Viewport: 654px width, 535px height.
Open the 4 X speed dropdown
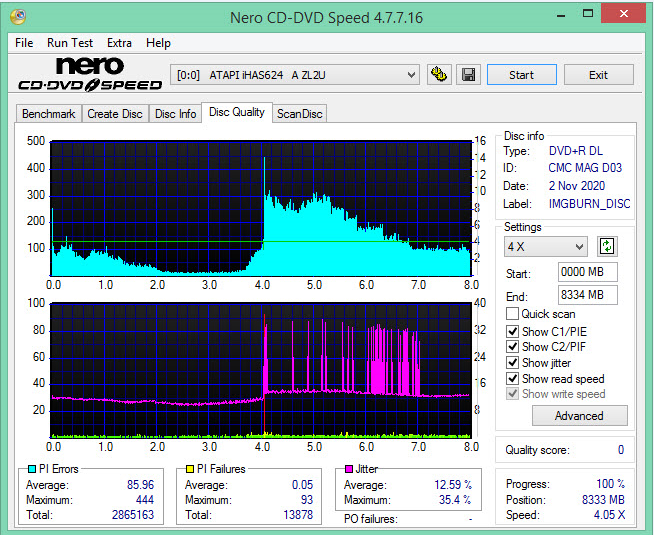(545, 246)
